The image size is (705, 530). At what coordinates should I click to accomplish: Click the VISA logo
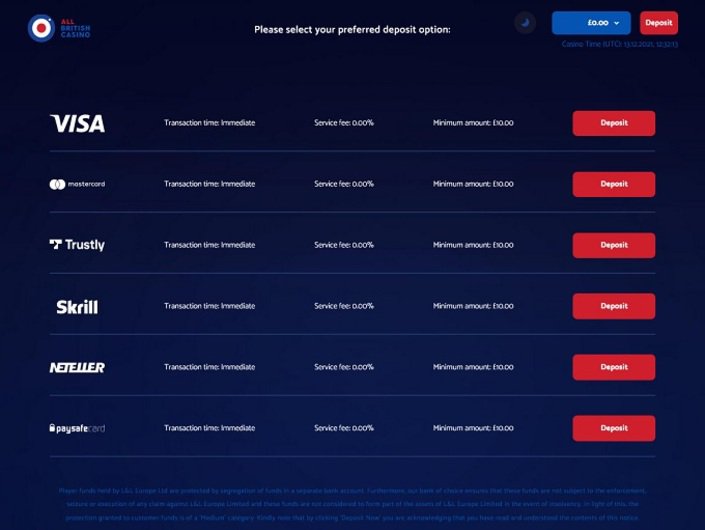[77, 123]
